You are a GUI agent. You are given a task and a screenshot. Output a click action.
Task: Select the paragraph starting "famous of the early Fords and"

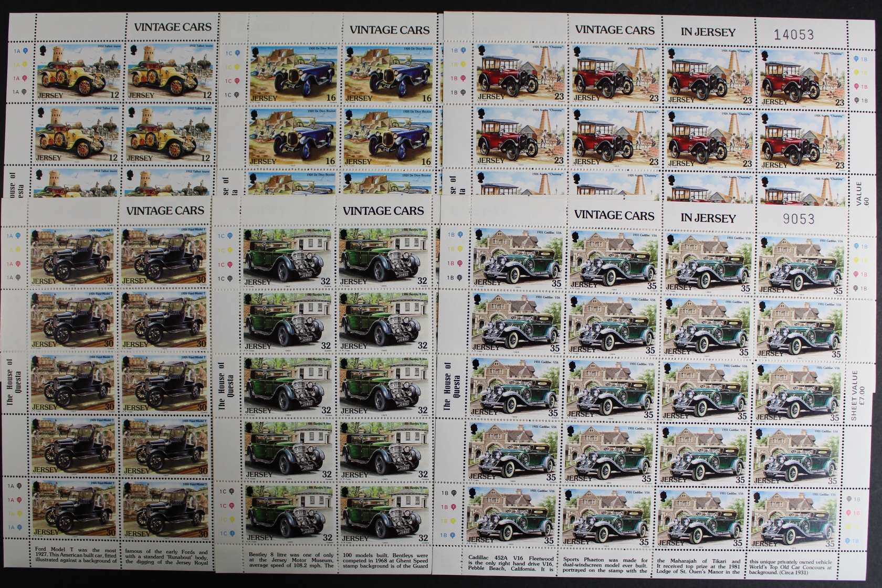tap(167, 556)
